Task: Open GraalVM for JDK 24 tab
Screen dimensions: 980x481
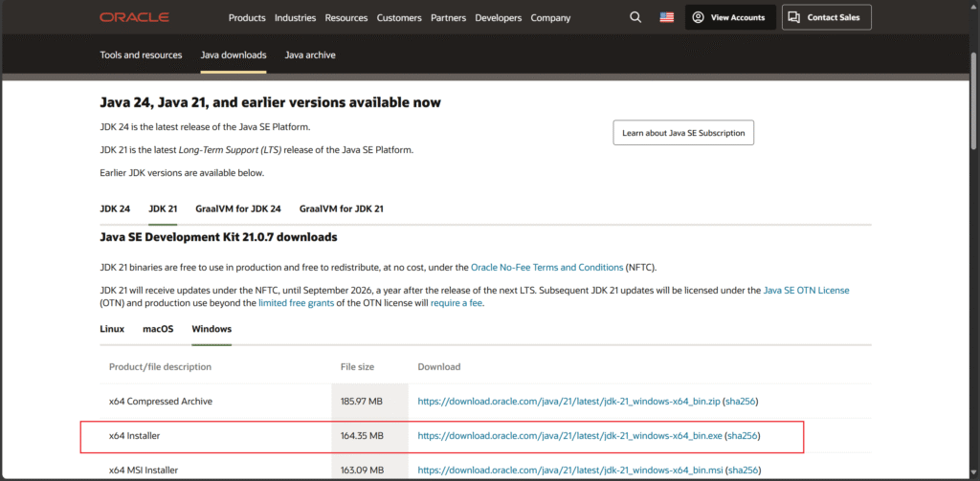Action: (238, 208)
